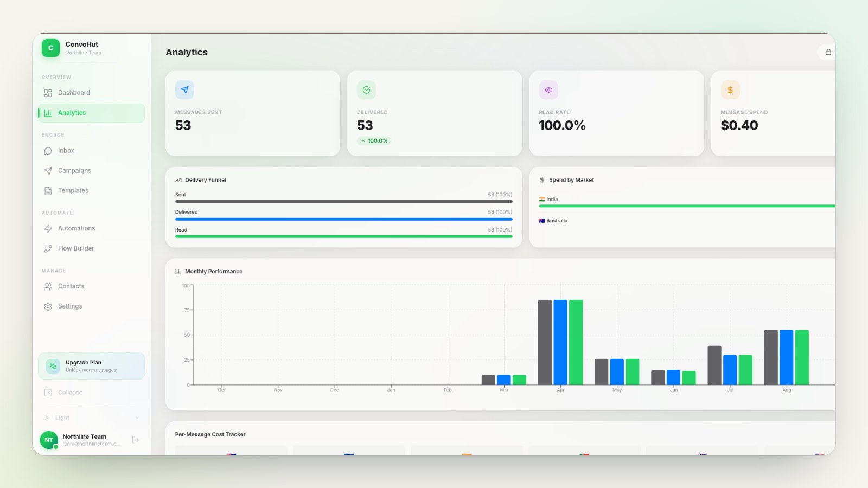Select Analytics in the sidebar
Viewport: 868px width, 488px height.
91,113
